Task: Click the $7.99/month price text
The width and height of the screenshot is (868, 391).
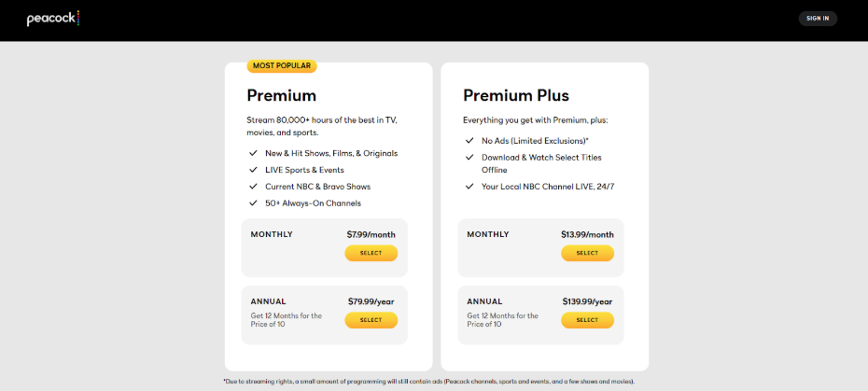Action: click(371, 235)
